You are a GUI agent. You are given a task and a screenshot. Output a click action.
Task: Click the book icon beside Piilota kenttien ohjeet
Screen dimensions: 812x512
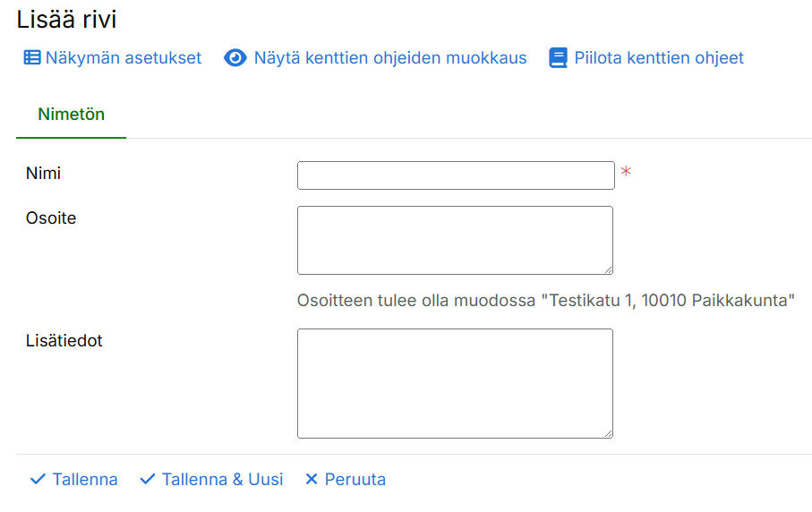tap(559, 58)
